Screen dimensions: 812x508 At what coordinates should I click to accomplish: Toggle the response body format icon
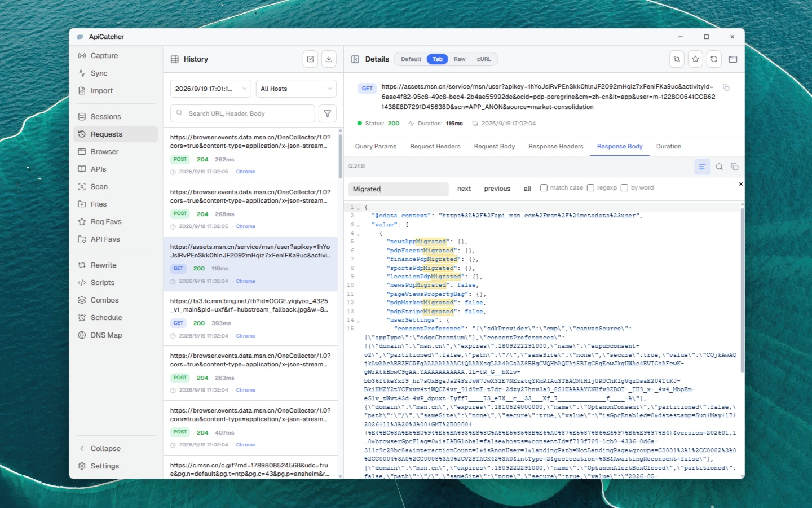[x=702, y=167]
